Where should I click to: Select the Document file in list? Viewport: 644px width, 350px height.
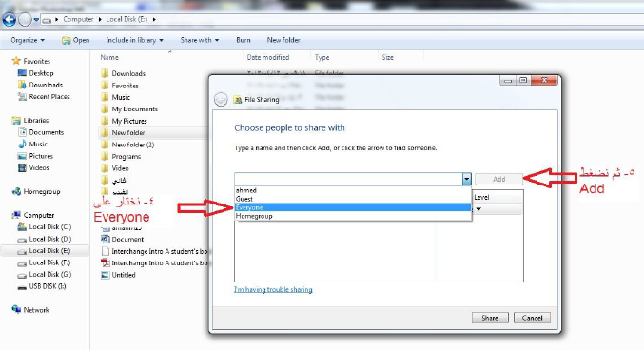(123, 239)
